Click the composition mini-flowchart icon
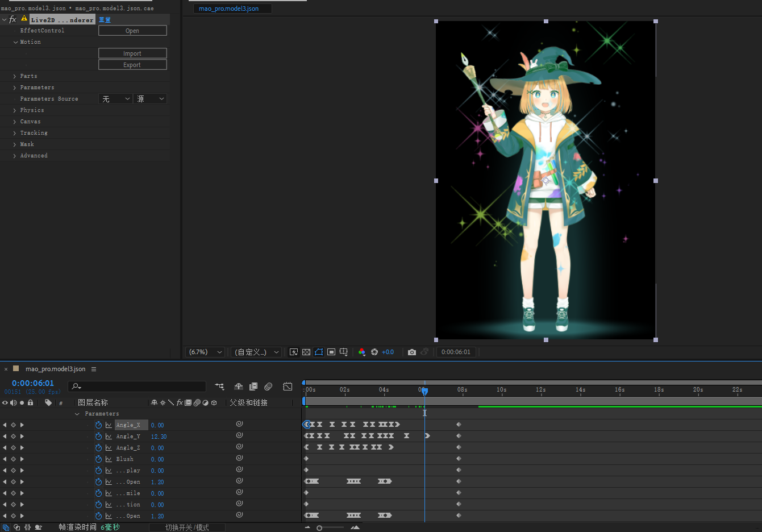This screenshot has width=762, height=532. 219,386
